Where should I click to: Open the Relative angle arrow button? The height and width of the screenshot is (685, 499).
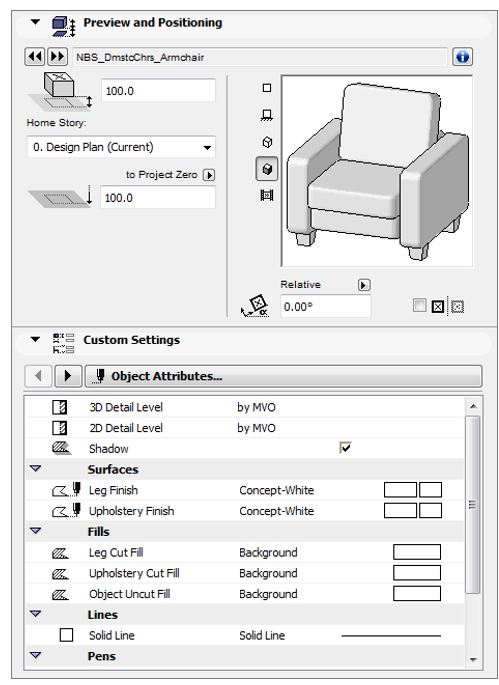coord(364,285)
